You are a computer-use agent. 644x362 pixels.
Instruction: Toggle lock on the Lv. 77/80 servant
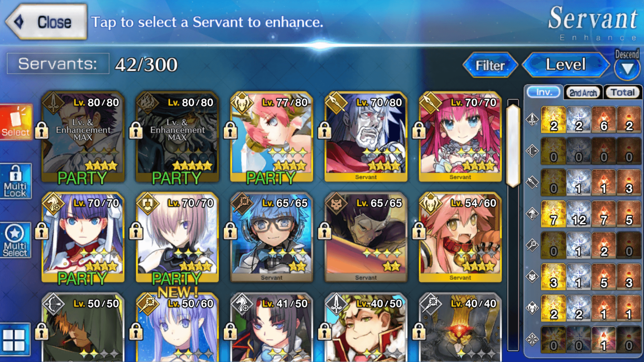coord(230,130)
